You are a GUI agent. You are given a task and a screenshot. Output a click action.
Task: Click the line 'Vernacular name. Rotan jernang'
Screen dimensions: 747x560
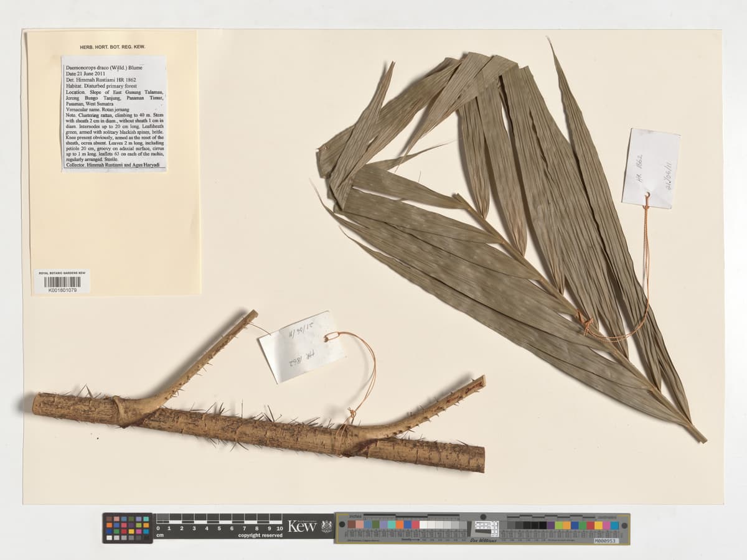click(x=97, y=111)
